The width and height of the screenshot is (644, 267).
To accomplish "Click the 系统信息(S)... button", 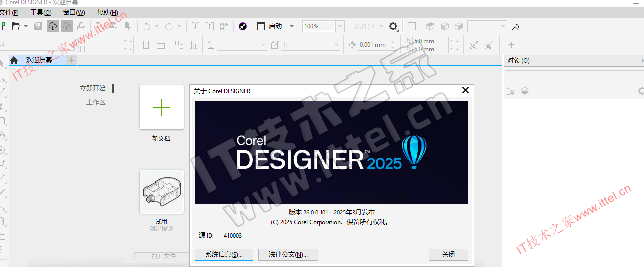I will [224, 254].
